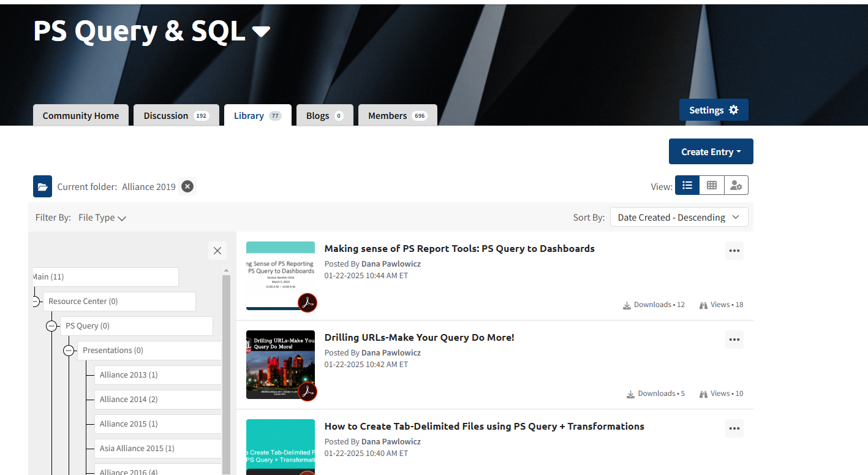The image size is (868, 475).
Task: Open community Settings
Action: [714, 110]
